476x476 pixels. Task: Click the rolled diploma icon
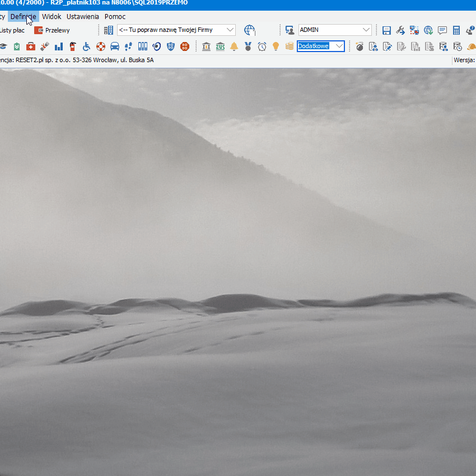coord(45,46)
